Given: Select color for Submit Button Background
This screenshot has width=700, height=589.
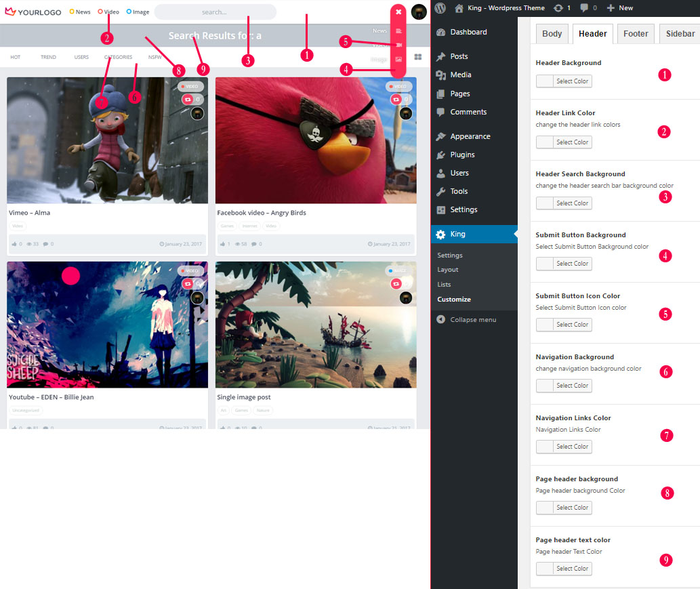Looking at the screenshot, I should [x=564, y=264].
